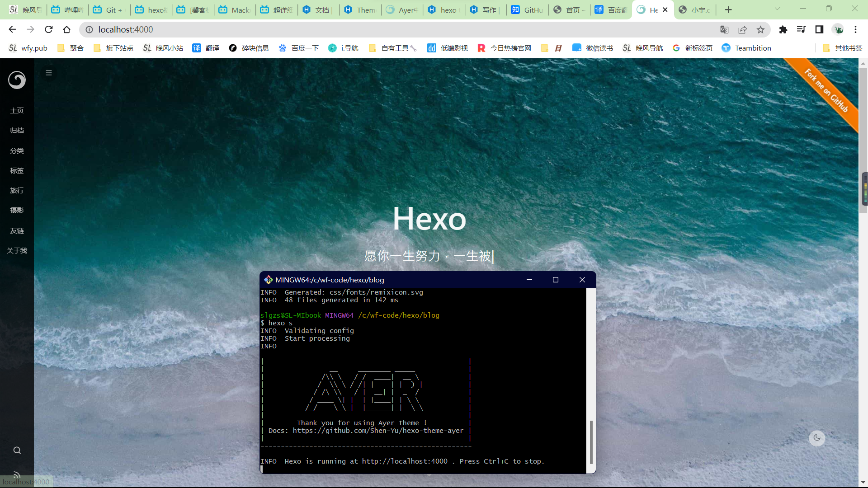The width and height of the screenshot is (868, 488).
Task: Open the browser extensions puzzle icon
Action: coord(783,29)
